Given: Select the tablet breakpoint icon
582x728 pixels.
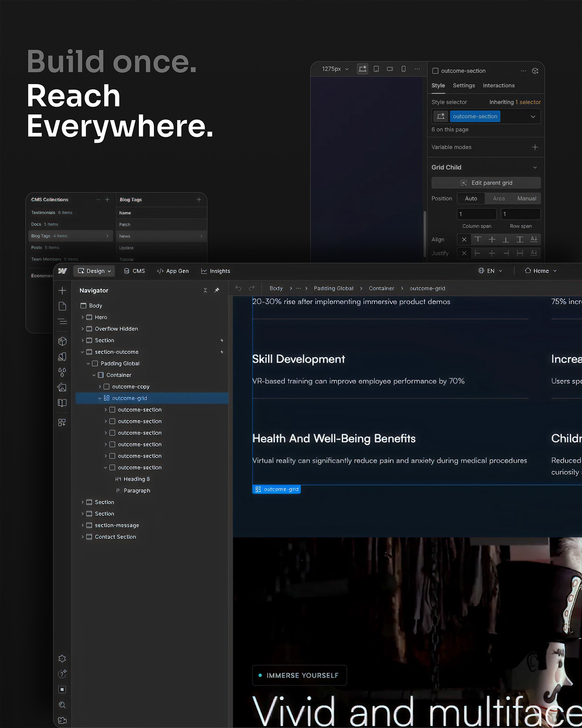Looking at the screenshot, I should tap(376, 69).
